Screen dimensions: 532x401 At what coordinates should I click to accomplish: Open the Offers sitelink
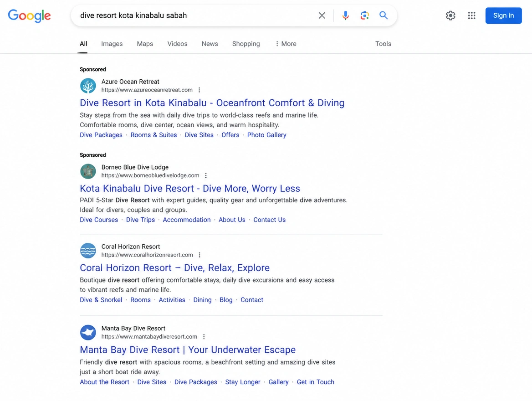(x=230, y=135)
